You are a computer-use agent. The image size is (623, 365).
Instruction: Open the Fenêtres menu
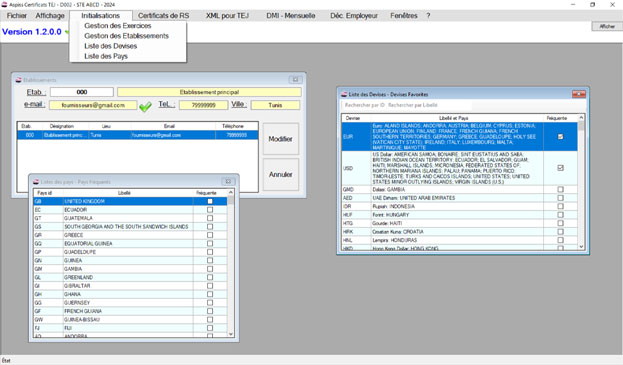coord(404,15)
